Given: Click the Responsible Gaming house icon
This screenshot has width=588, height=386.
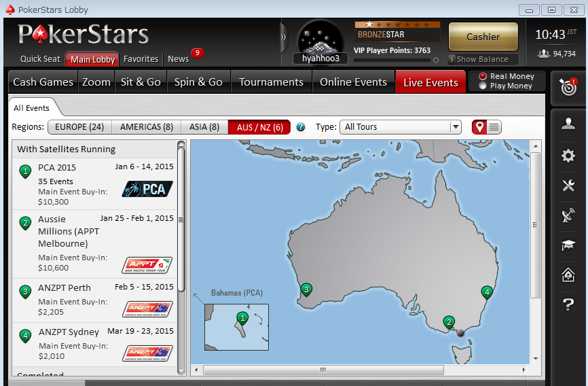Looking at the screenshot, I should coord(568,275).
